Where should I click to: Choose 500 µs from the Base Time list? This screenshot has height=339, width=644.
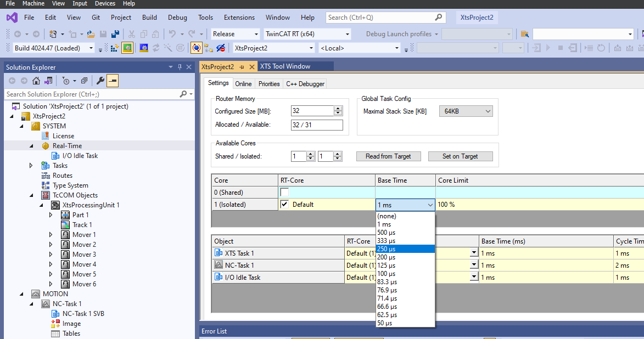405,232
